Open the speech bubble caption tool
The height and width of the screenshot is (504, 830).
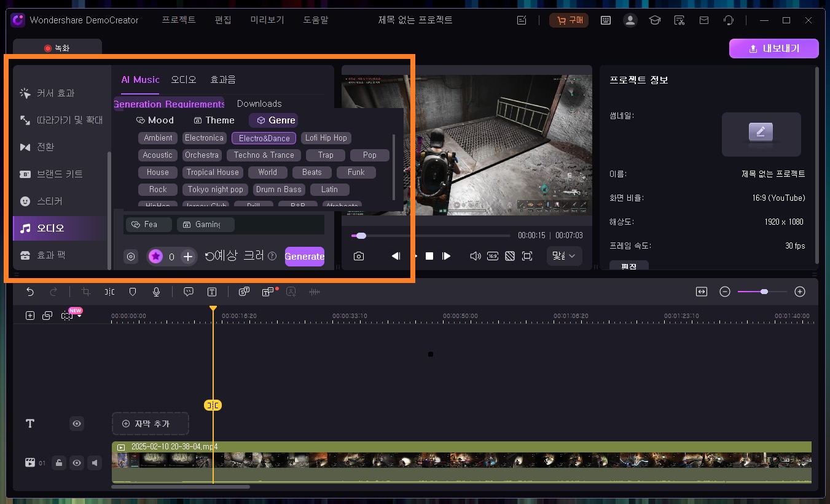click(189, 292)
